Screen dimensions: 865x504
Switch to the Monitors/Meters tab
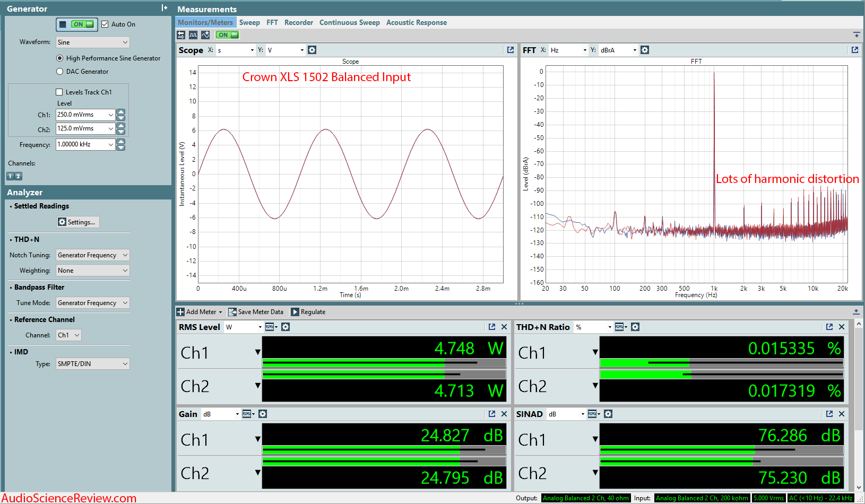[205, 23]
